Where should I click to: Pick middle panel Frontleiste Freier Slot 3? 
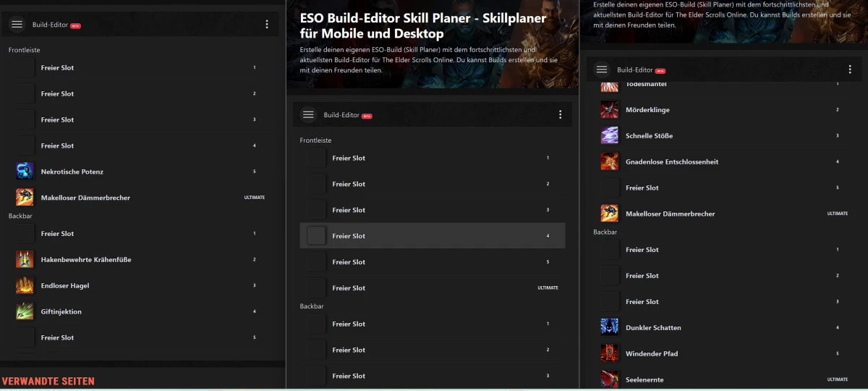433,210
